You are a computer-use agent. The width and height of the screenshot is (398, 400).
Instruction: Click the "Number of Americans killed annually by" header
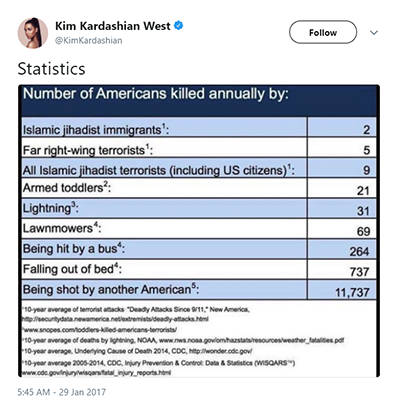pyautogui.click(x=156, y=94)
